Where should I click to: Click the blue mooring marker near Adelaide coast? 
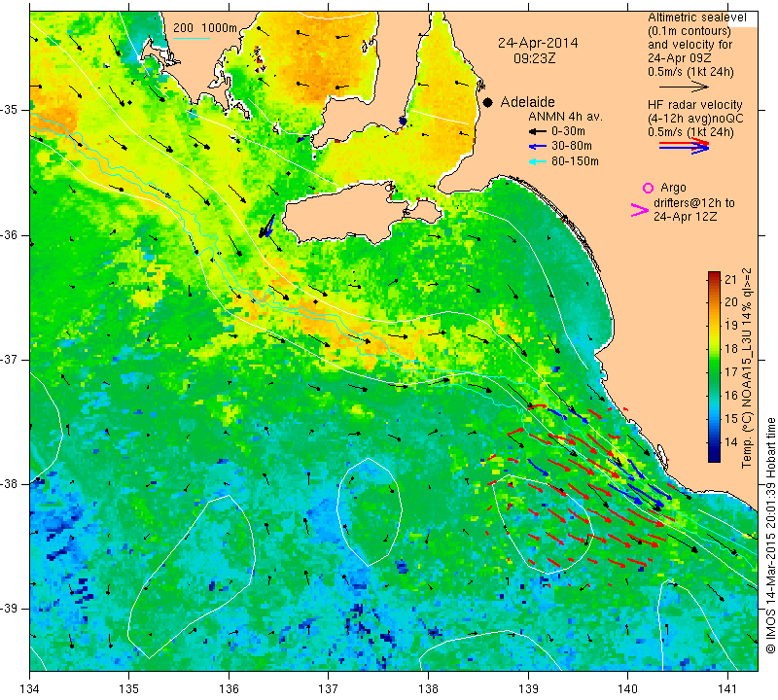click(x=403, y=122)
